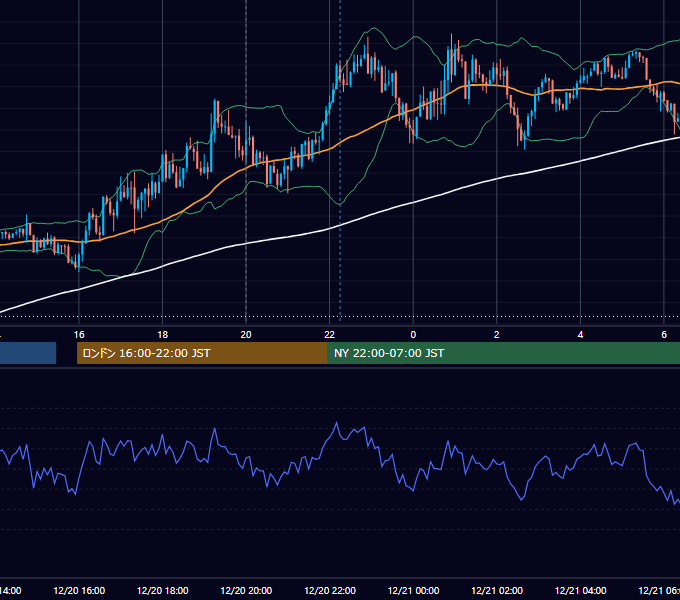The image size is (680, 600).
Task: Click the 12/20 20:00 time label
Action: 246,590
